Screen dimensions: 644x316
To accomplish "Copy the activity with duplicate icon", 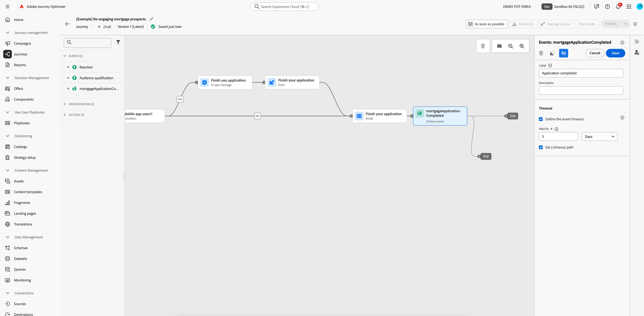I will pyautogui.click(x=552, y=53).
